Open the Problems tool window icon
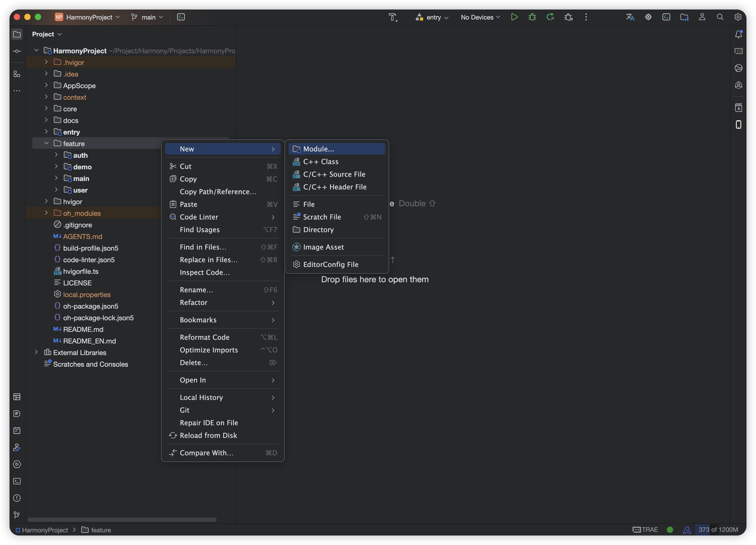This screenshot has width=756, height=545. (17, 498)
